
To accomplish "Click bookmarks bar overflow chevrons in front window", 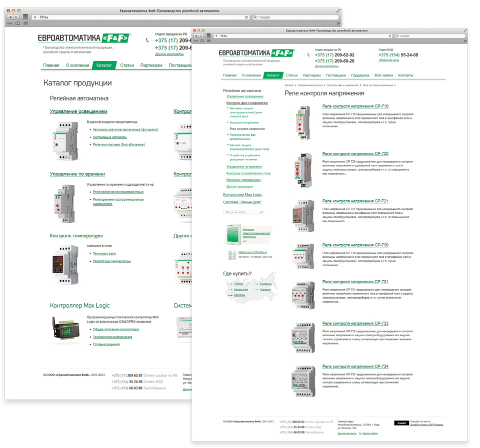I will (465, 41).
